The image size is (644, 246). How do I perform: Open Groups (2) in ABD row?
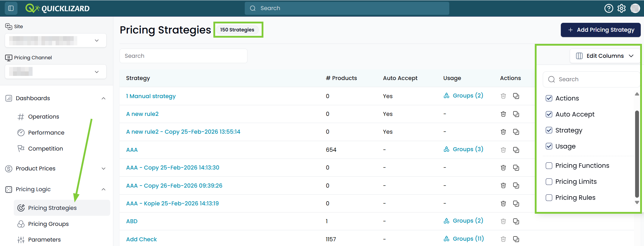463,221
